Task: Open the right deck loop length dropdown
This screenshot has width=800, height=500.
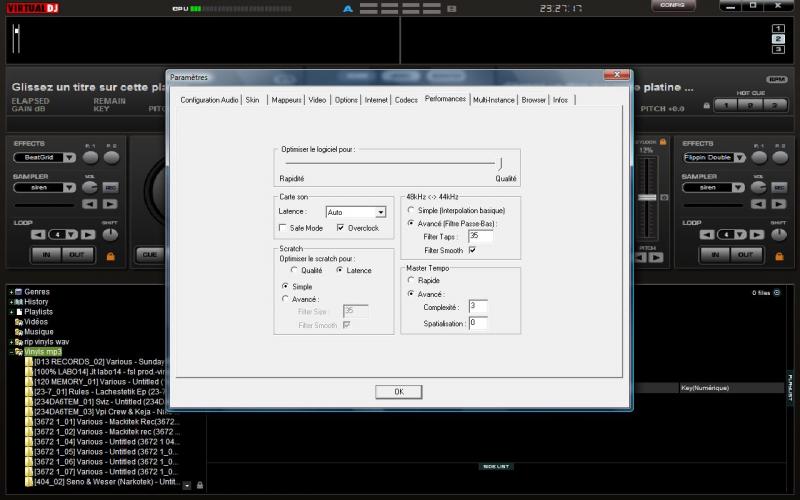Action: 740,235
